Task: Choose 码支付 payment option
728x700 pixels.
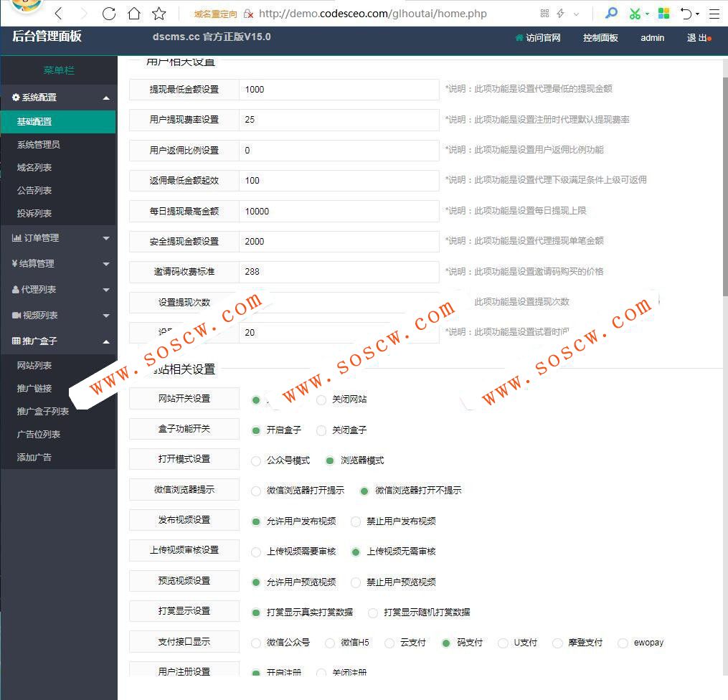Action: point(446,643)
